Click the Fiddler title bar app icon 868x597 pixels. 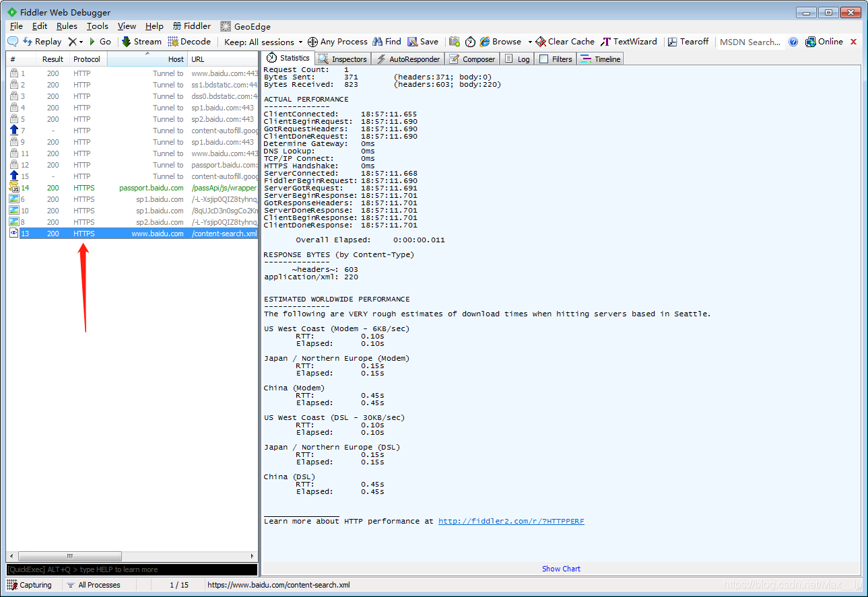tap(12, 12)
